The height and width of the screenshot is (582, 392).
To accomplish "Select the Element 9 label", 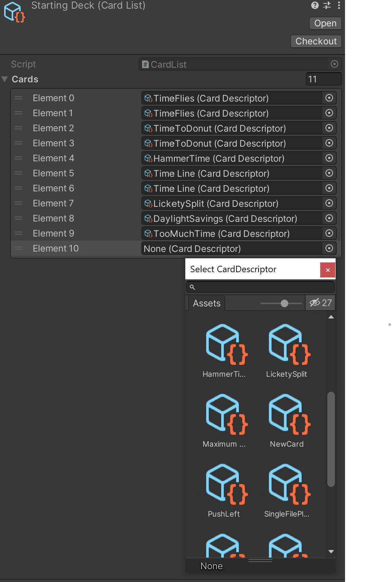I will point(53,233).
